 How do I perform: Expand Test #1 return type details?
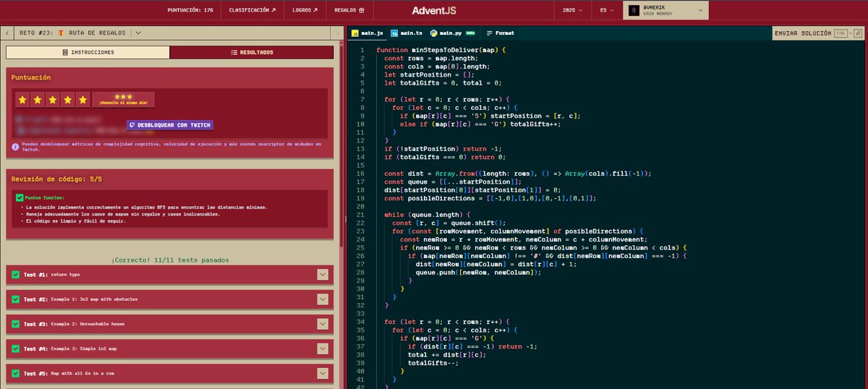coord(323,275)
